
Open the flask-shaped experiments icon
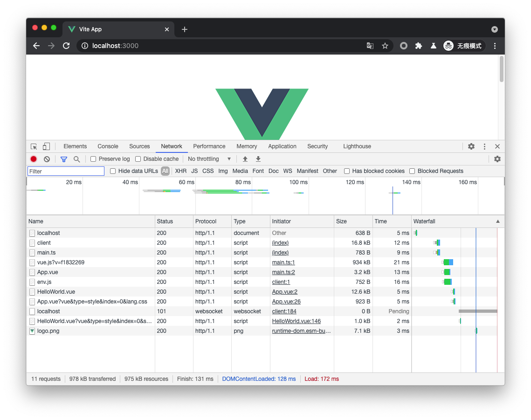pos(434,46)
